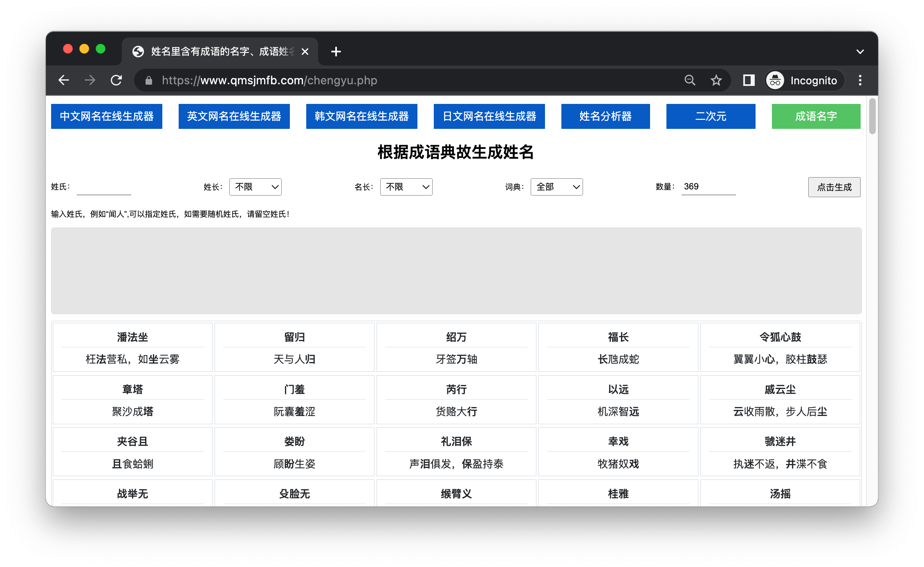Click idiom 云收雨散，步人后尘
The image size is (924, 567).
click(x=780, y=412)
